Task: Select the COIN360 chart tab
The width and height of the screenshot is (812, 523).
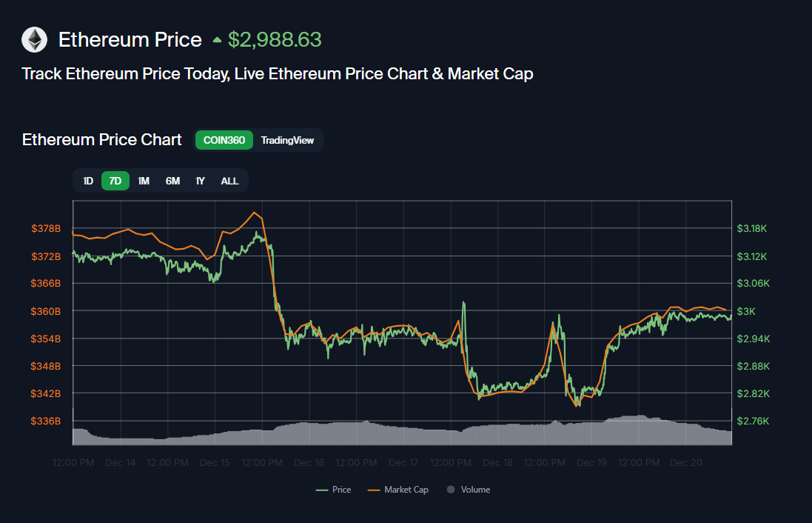Action: click(x=224, y=140)
